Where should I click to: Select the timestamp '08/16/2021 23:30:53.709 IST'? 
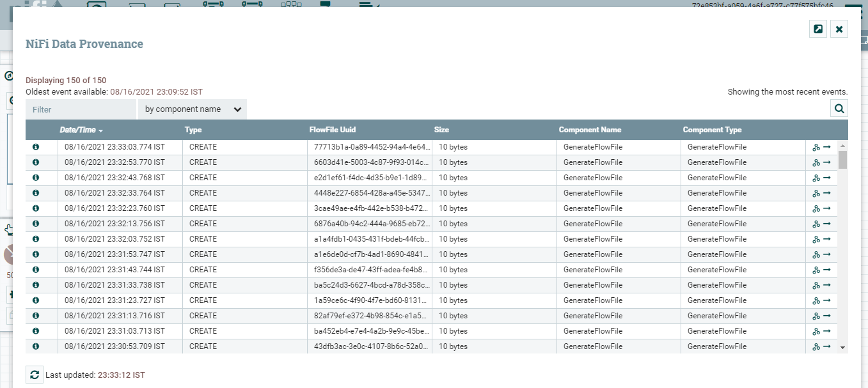(114, 346)
